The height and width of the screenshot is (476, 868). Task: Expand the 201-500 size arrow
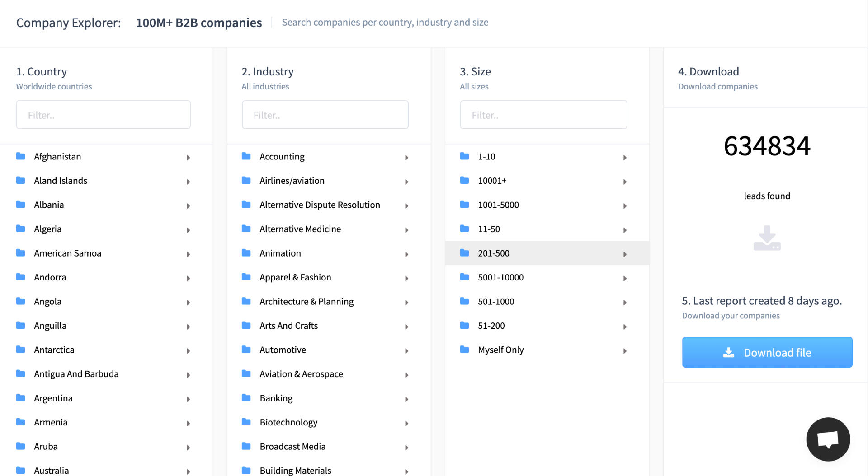[625, 254]
